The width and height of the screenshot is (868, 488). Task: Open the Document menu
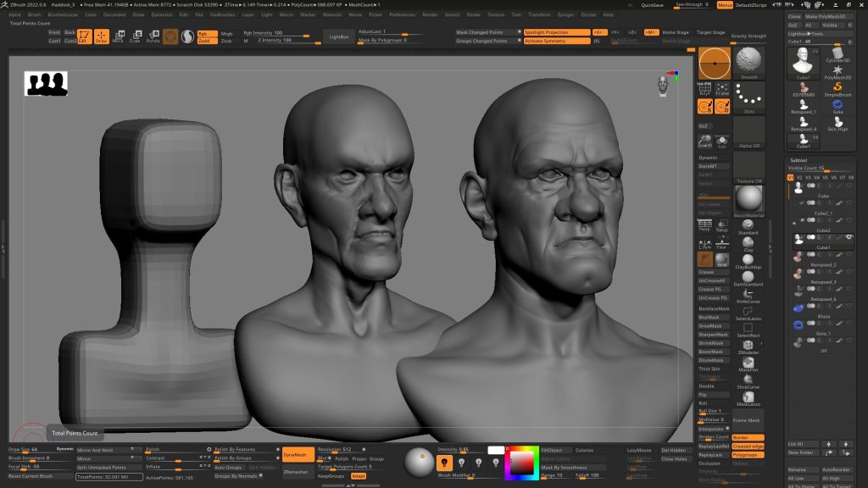tap(114, 15)
